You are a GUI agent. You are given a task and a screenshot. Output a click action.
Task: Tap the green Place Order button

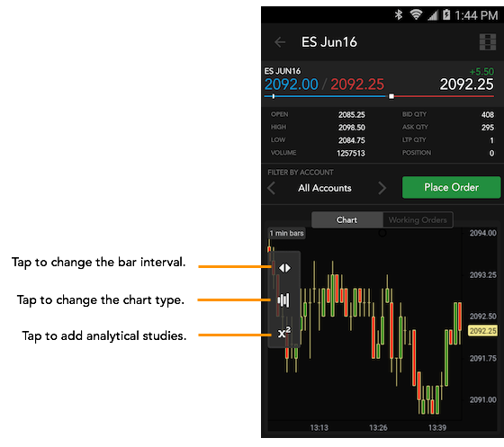pyautogui.click(x=451, y=187)
